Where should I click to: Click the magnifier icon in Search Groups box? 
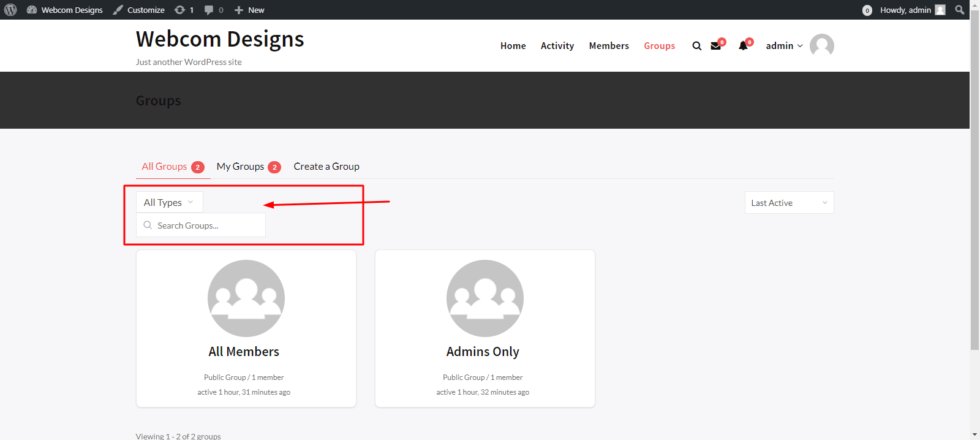[x=148, y=226]
